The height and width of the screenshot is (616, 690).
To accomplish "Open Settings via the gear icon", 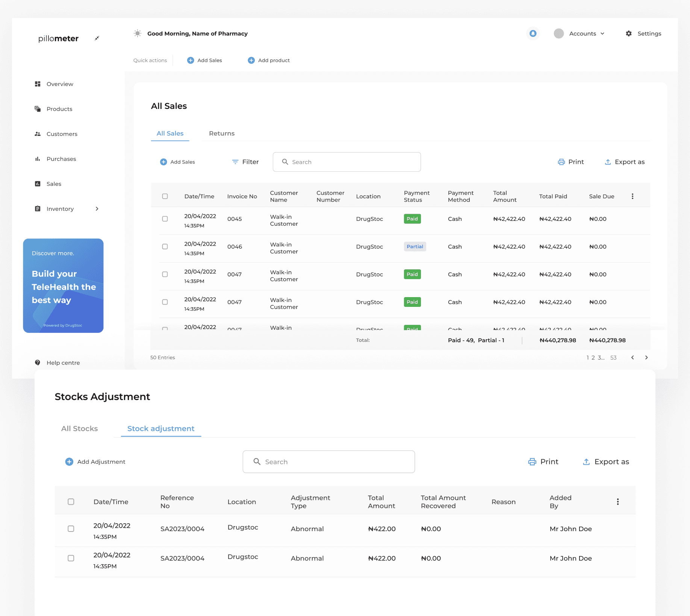I will tap(629, 33).
